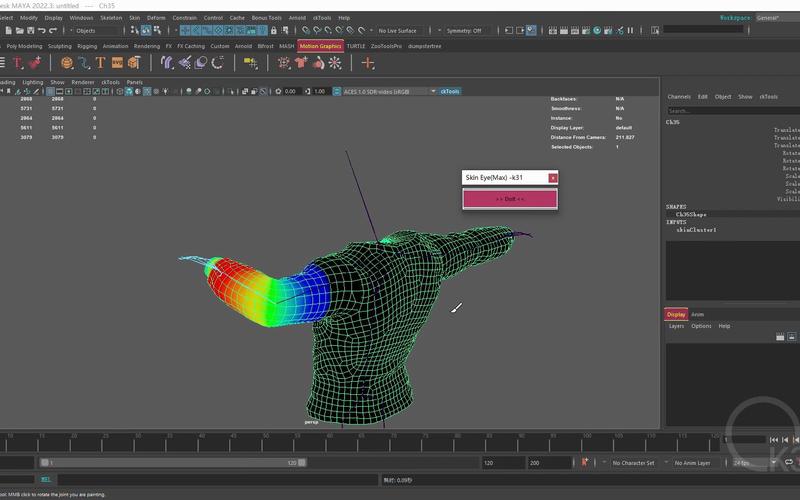Open the Deform menu
Viewport: 800px width, 500px height.
coord(156,17)
